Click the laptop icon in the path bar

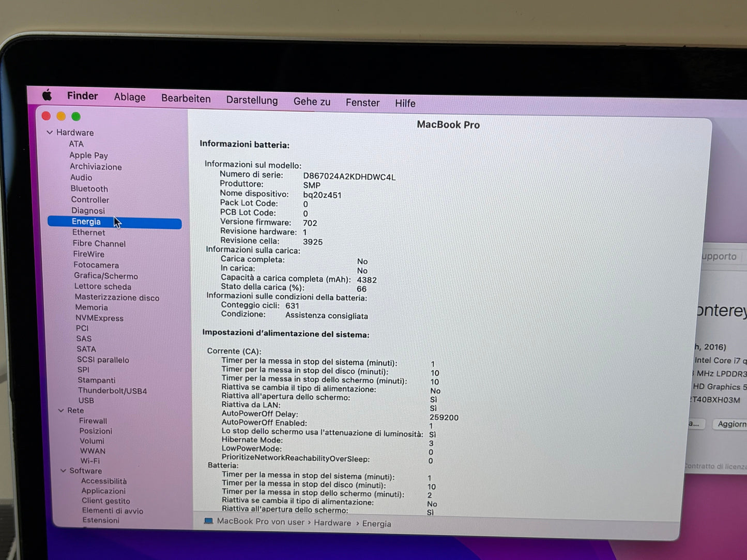(208, 521)
